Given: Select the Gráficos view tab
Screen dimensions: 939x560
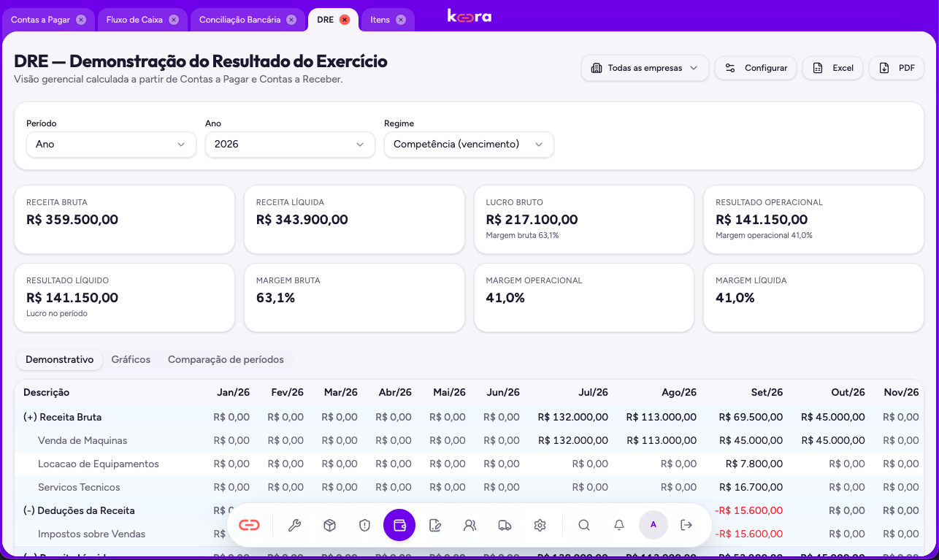Looking at the screenshot, I should [131, 359].
